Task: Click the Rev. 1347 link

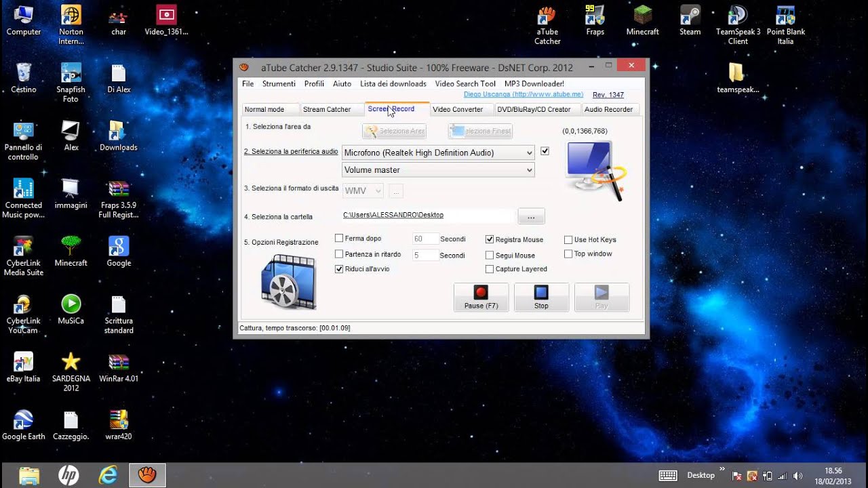Action: click(x=608, y=96)
